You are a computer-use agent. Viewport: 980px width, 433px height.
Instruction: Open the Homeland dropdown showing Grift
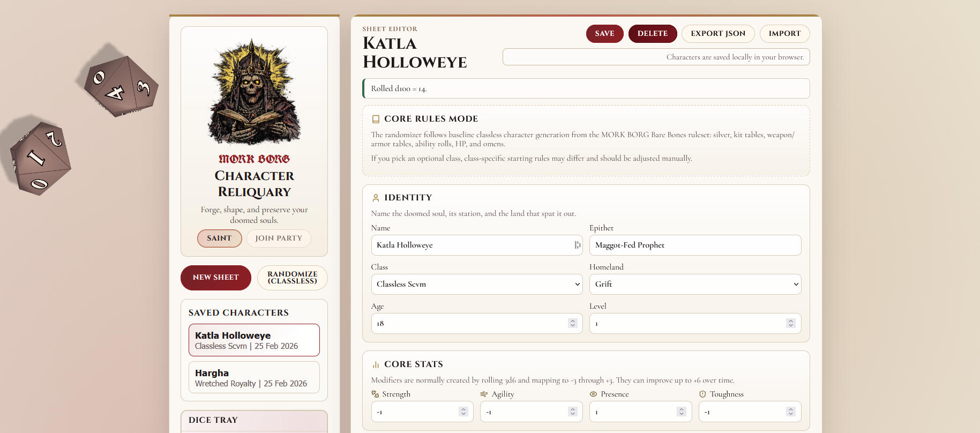click(695, 284)
